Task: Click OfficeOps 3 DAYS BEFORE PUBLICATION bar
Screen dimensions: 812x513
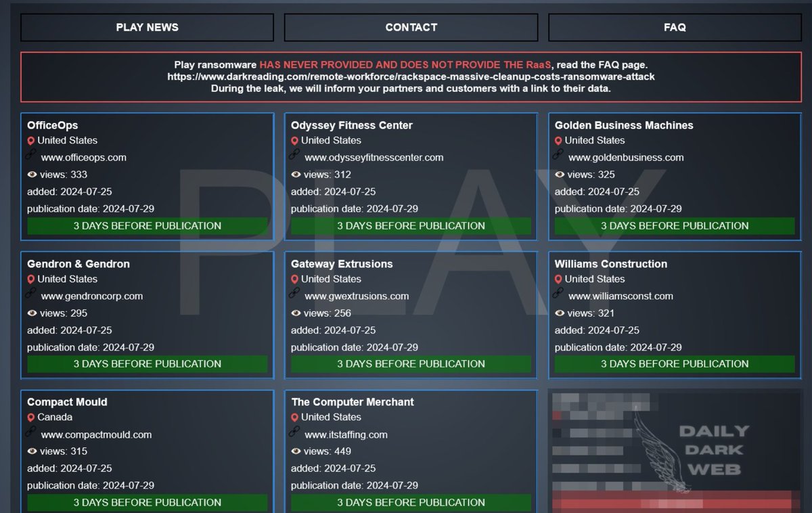Action: [x=147, y=226]
